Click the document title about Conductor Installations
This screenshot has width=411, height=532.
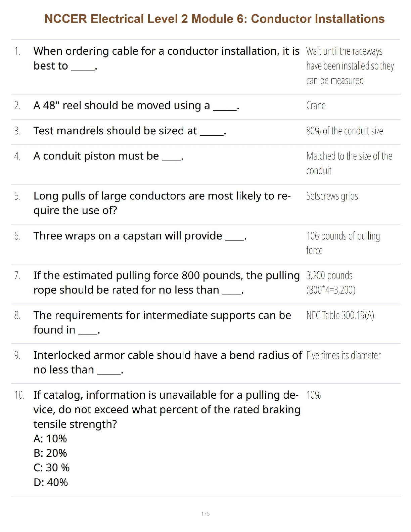point(214,19)
